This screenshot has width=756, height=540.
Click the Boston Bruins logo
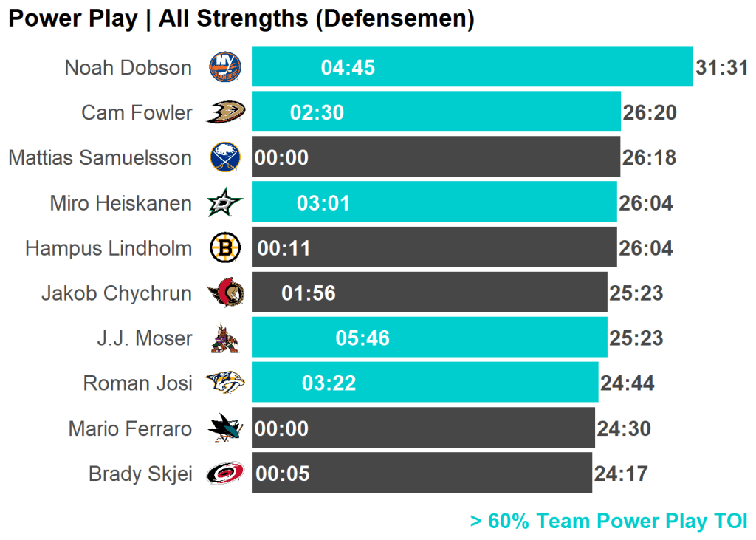[225, 248]
